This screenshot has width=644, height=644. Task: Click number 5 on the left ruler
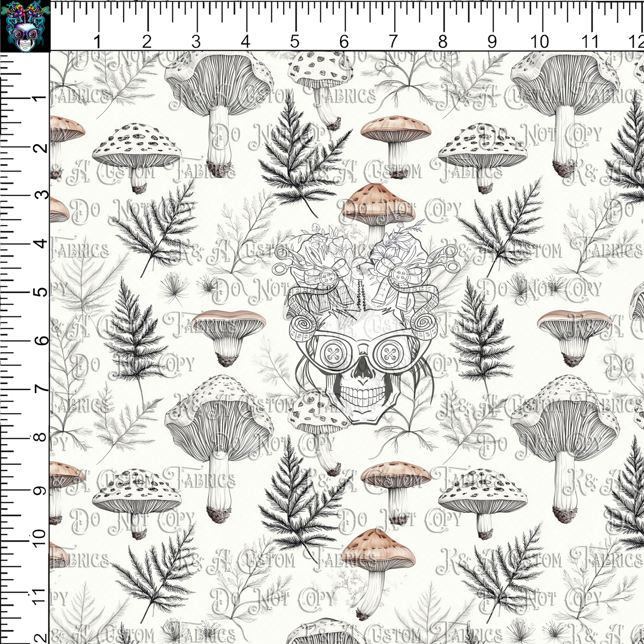click(41, 292)
